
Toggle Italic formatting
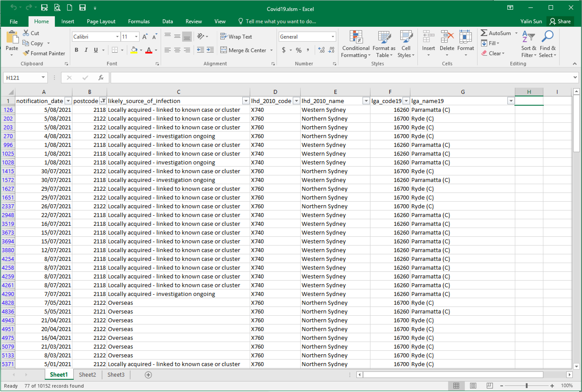click(x=86, y=50)
